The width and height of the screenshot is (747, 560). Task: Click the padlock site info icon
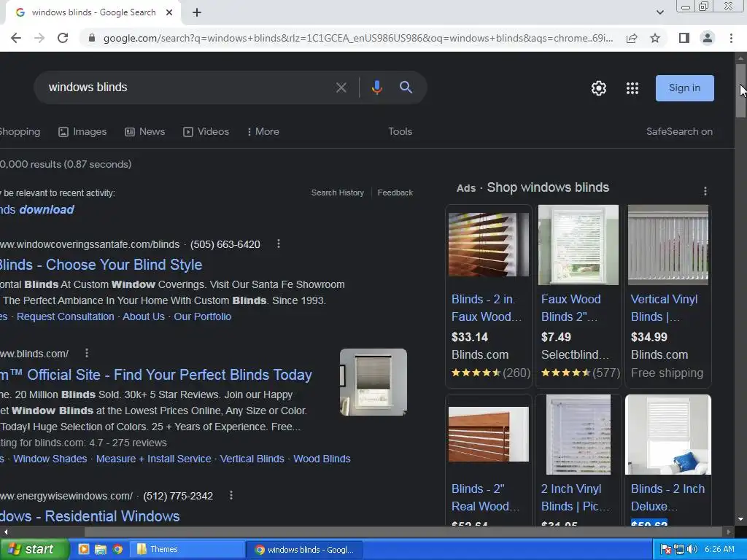click(x=92, y=38)
